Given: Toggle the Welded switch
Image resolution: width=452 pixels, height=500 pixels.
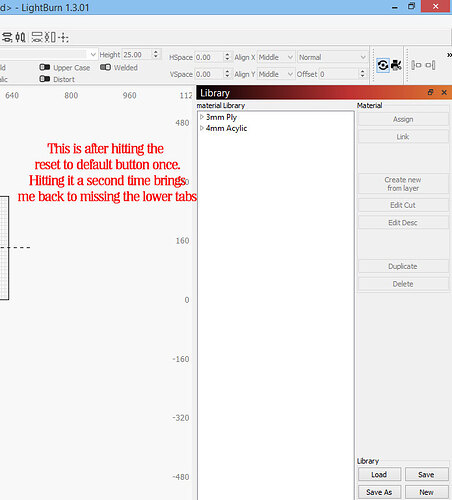Looking at the screenshot, I should (x=105, y=67).
